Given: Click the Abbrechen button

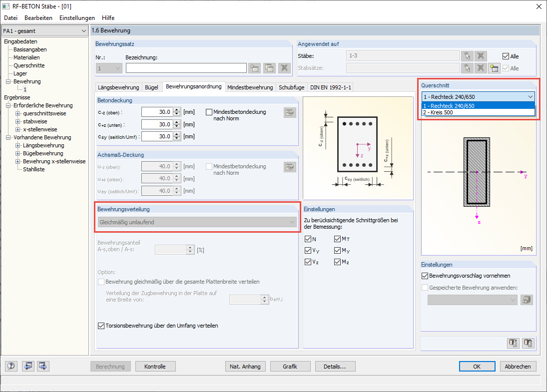Looking at the screenshot, I should pyautogui.click(x=518, y=367).
